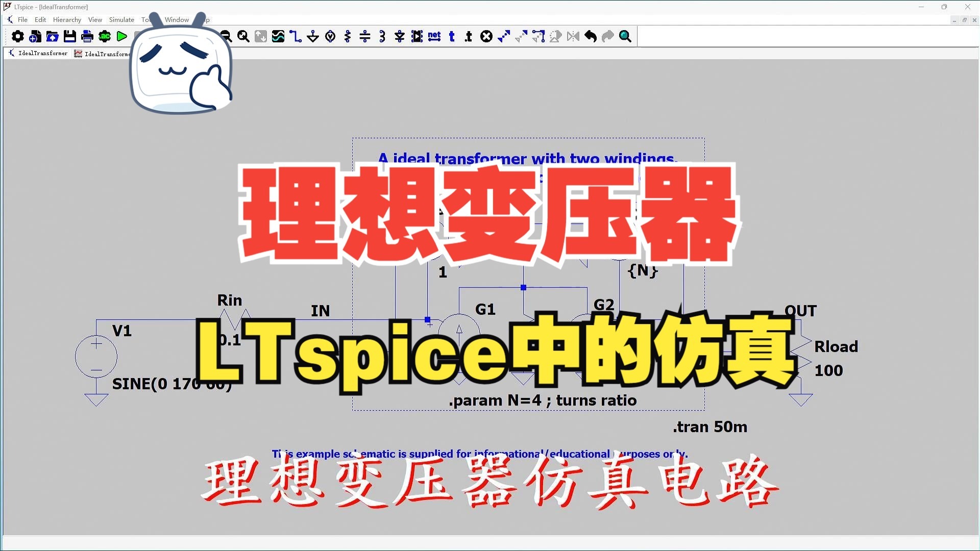The width and height of the screenshot is (980, 551).
Task: Click the G2 source label
Action: 604,305
